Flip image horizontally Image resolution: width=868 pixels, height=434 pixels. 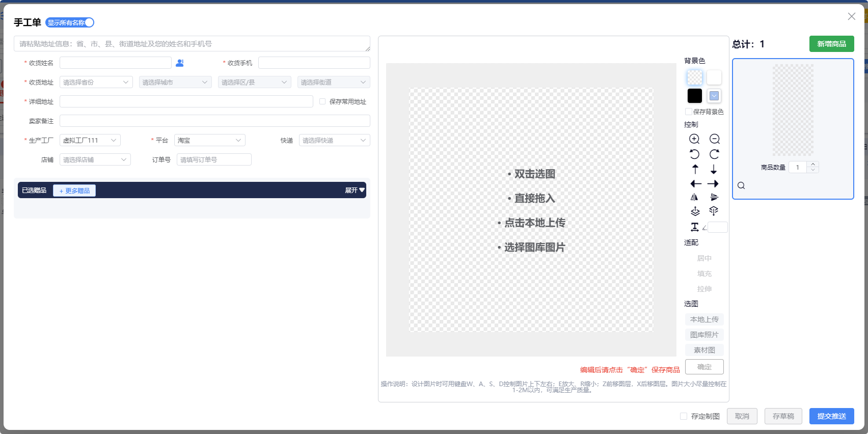click(694, 197)
